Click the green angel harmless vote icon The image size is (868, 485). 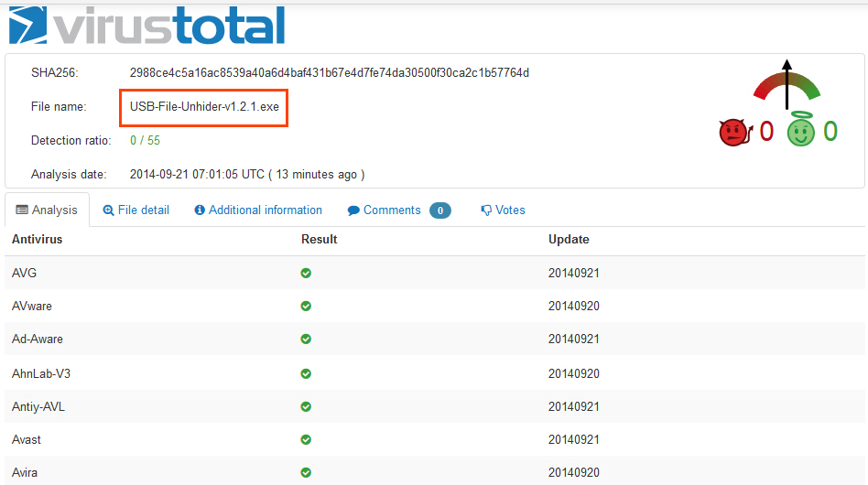tap(801, 131)
